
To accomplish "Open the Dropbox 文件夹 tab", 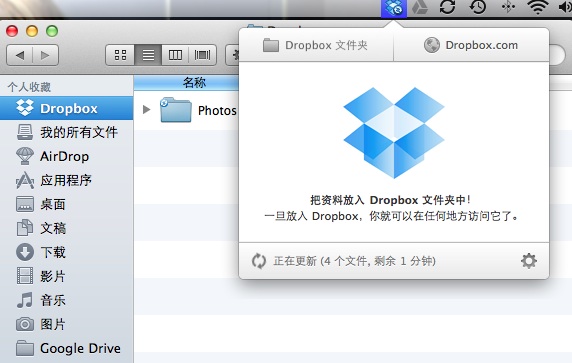I will click(316, 45).
